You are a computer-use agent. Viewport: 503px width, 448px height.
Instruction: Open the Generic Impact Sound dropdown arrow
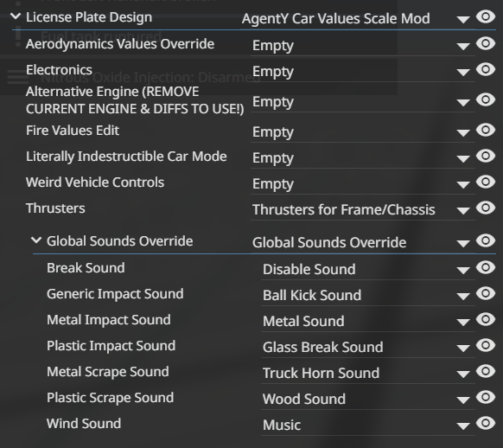coord(463,296)
